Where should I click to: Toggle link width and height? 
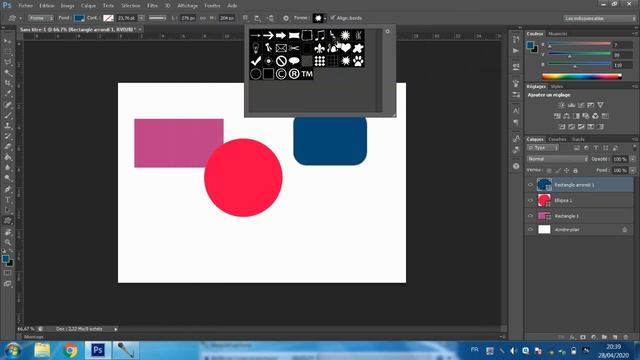(x=202, y=18)
